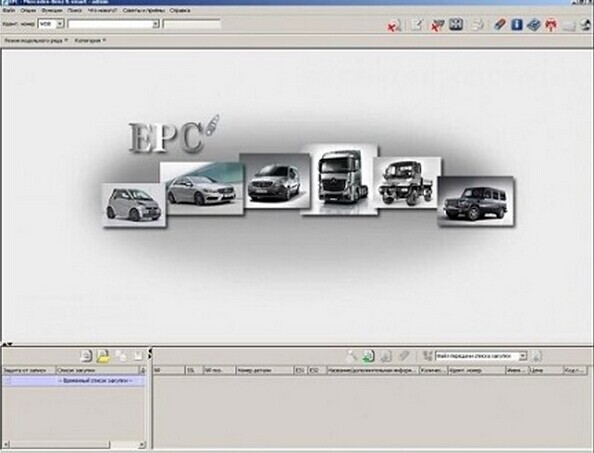Screen dimensions: 594x453
Task: Open shopping list with yellow folder icon
Action: [103, 356]
